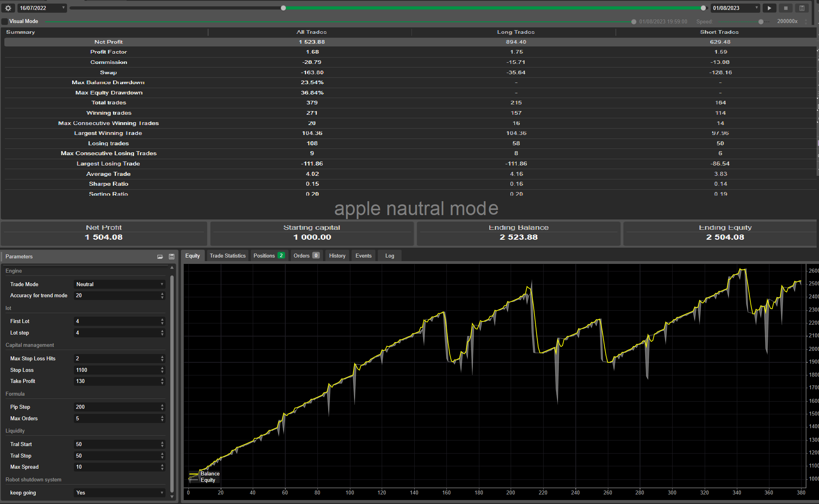The image size is (819, 504).
Task: Click the Pip Step stepper arrows
Action: (x=162, y=407)
